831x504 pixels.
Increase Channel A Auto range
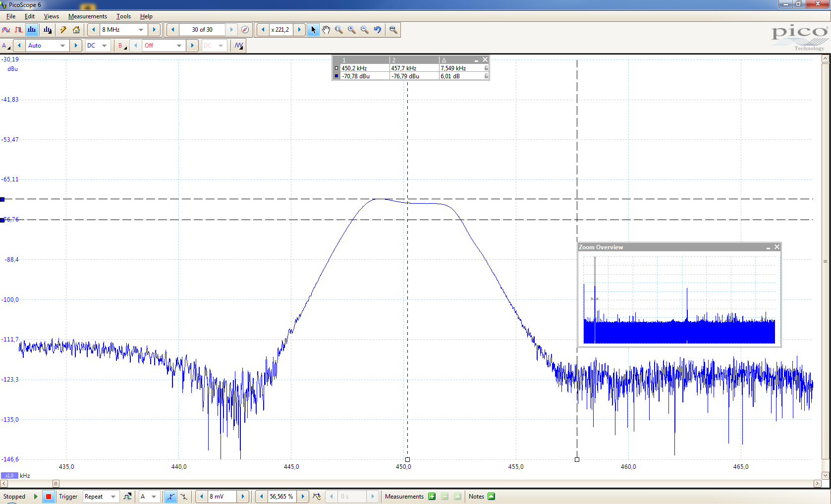coord(76,46)
